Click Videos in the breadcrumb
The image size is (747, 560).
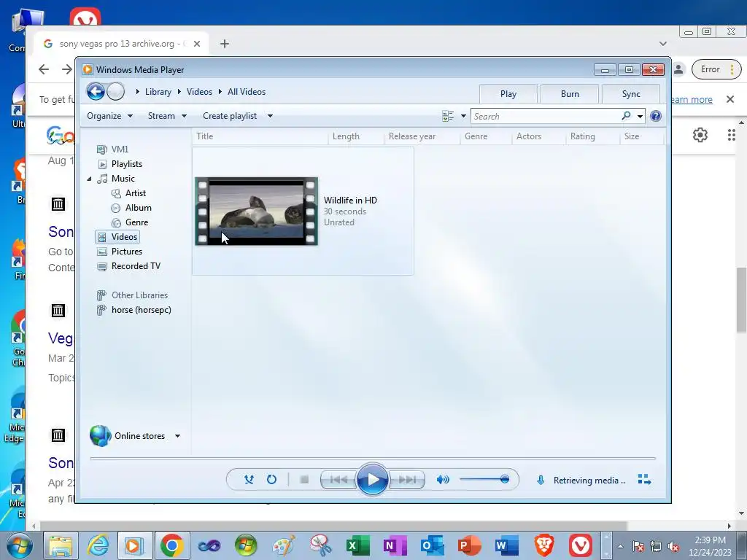pyautogui.click(x=199, y=92)
